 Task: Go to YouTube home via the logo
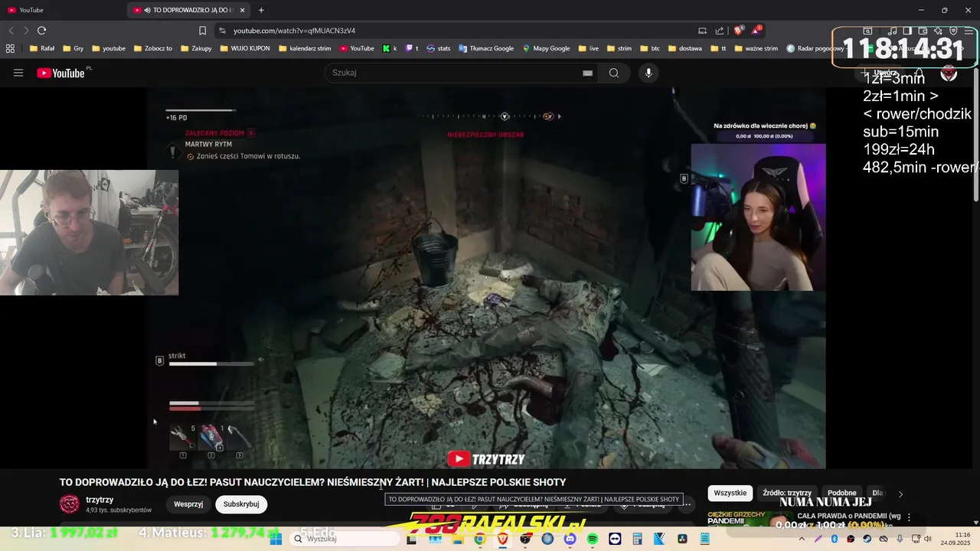64,73
